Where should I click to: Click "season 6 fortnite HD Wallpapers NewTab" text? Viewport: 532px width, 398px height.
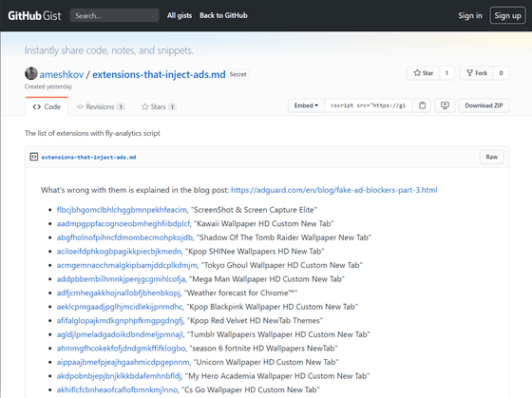point(263,349)
